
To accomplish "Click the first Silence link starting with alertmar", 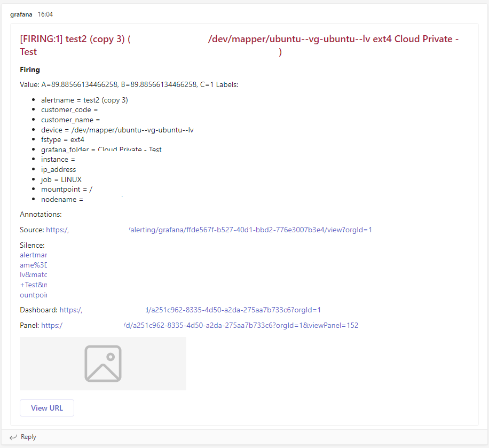I will [33, 255].
